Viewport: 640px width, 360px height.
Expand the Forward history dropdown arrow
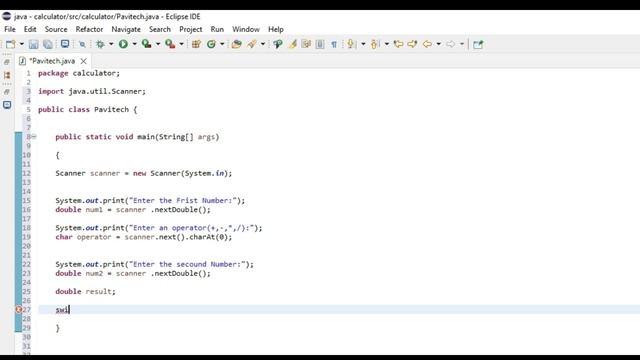[x=462, y=44]
